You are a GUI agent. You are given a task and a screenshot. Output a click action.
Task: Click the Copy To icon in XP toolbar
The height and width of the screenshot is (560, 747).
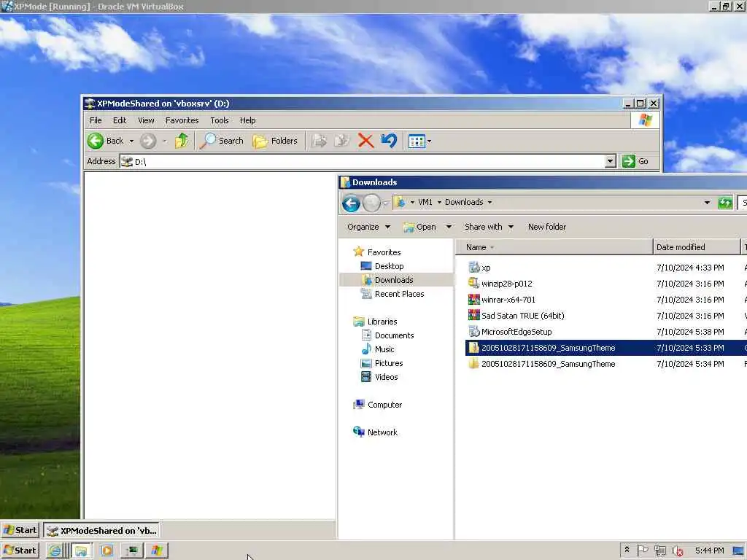tap(342, 141)
